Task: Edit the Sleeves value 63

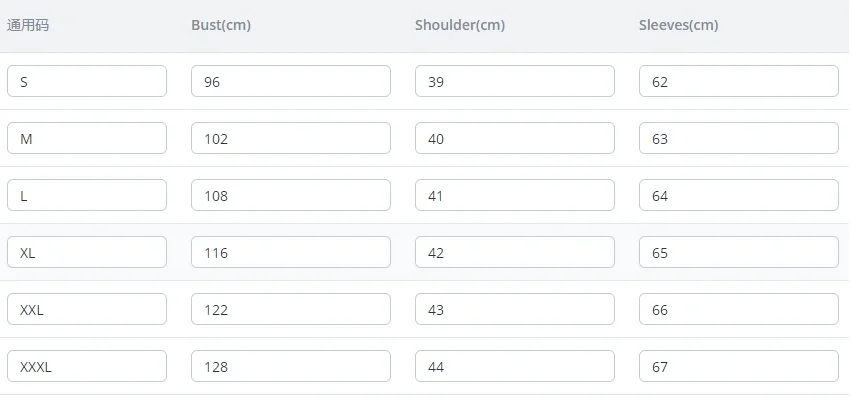Action: pos(739,138)
